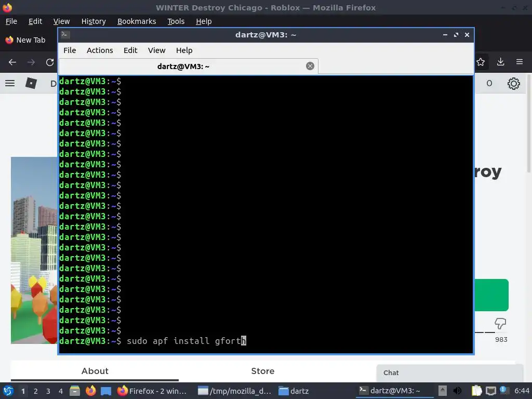This screenshot has width=532, height=399.
Task: Open terminal File menu
Action: (70, 50)
